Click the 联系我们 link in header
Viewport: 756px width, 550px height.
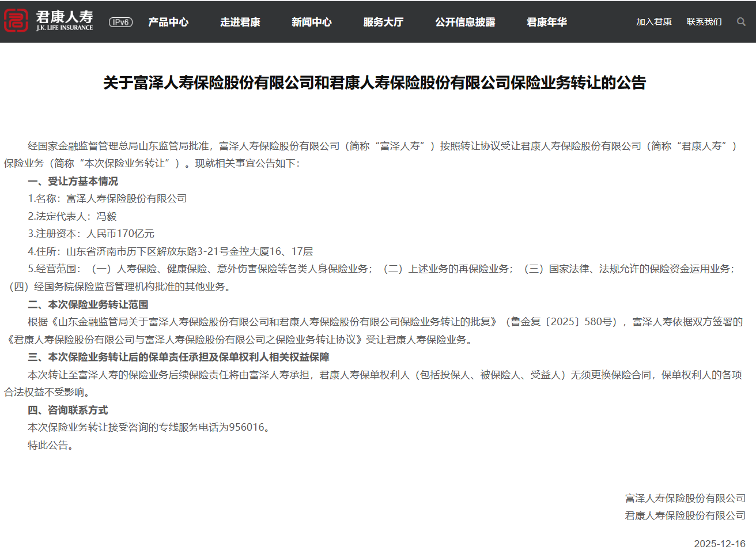(x=705, y=22)
